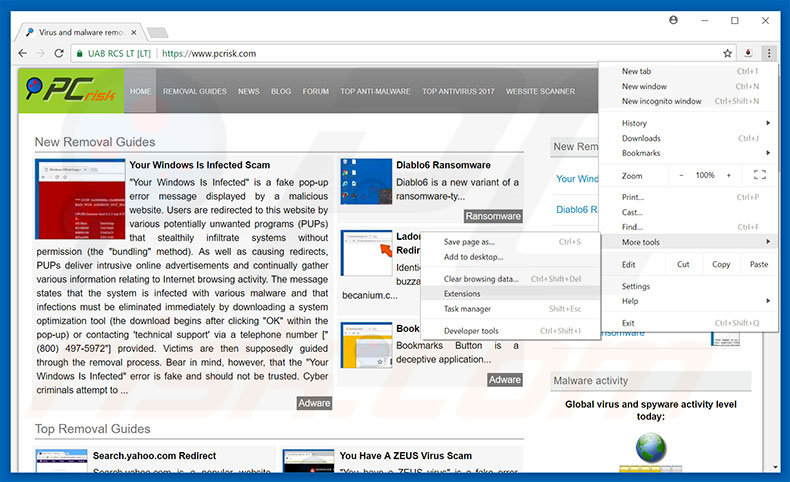Screen dimensions: 790x482
Task: Open BLOG nav item
Action: coord(281,91)
